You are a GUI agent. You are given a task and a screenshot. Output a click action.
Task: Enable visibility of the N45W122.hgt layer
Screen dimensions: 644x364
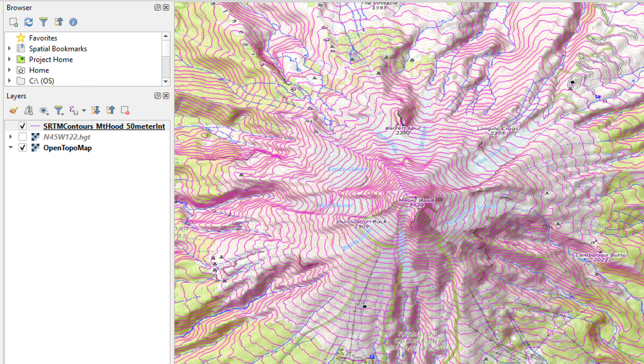click(x=23, y=137)
